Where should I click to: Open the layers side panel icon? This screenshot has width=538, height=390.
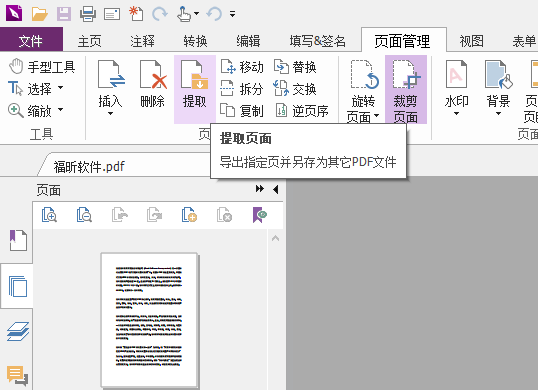[18, 331]
